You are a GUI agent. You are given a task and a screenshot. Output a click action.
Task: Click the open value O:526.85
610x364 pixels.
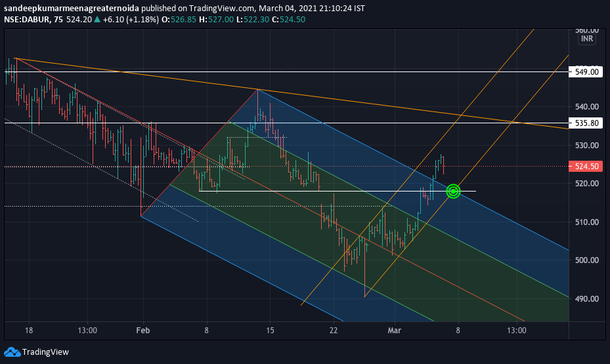pyautogui.click(x=179, y=20)
